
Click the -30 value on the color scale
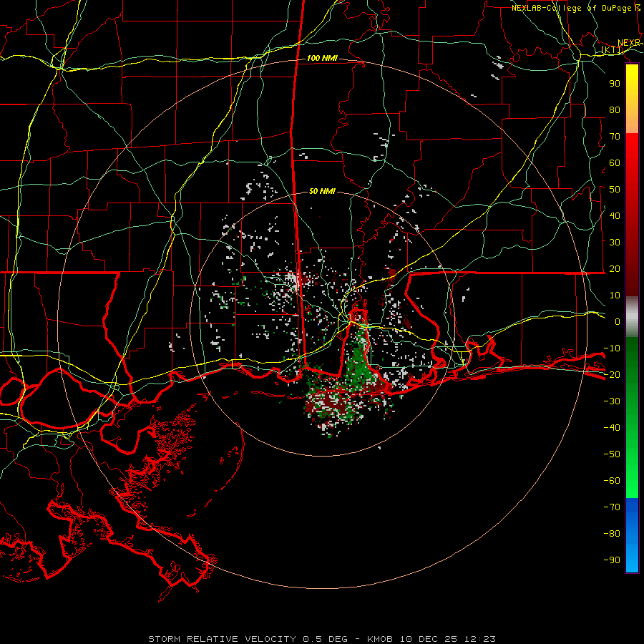click(x=612, y=401)
